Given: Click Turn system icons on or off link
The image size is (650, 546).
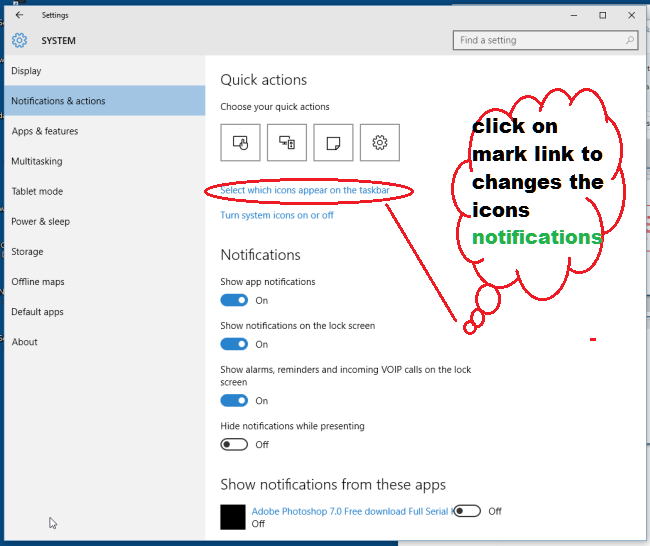Looking at the screenshot, I should (276, 215).
